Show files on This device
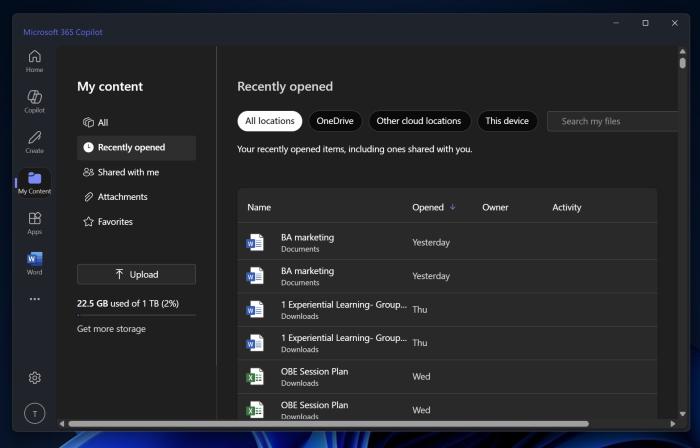This screenshot has width=700, height=448. [507, 121]
